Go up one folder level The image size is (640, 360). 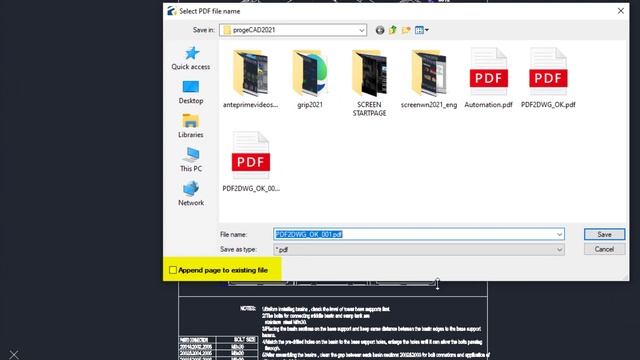(x=393, y=30)
